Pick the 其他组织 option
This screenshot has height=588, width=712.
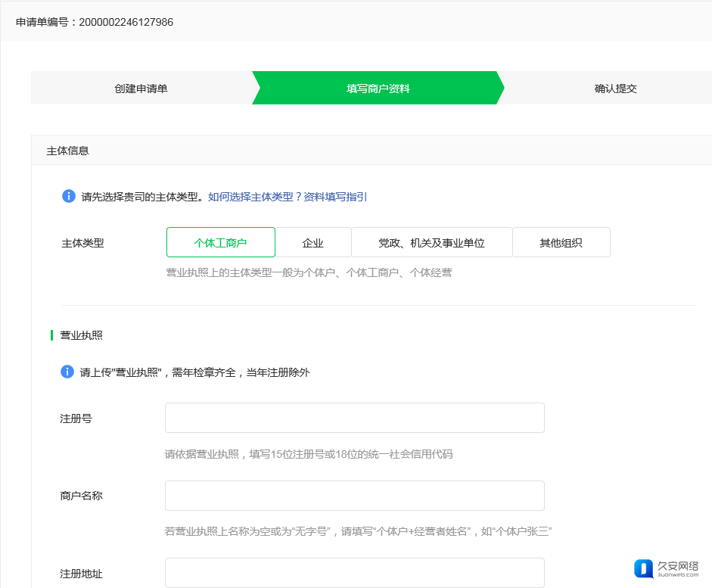click(561, 243)
